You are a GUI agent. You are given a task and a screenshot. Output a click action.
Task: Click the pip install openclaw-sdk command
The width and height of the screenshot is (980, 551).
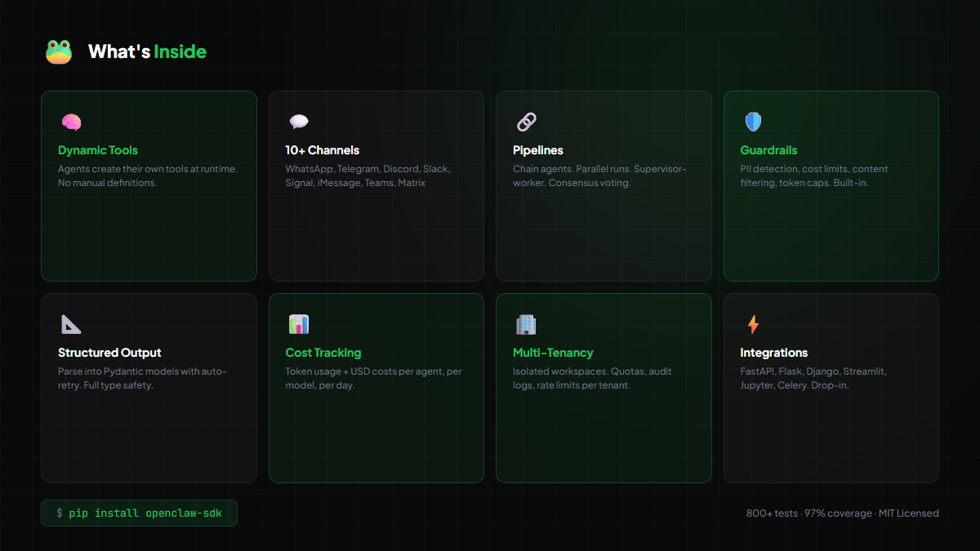tap(139, 513)
